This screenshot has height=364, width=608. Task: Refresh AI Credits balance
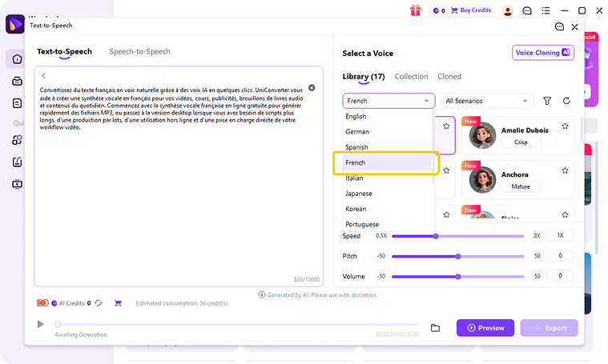pos(99,303)
